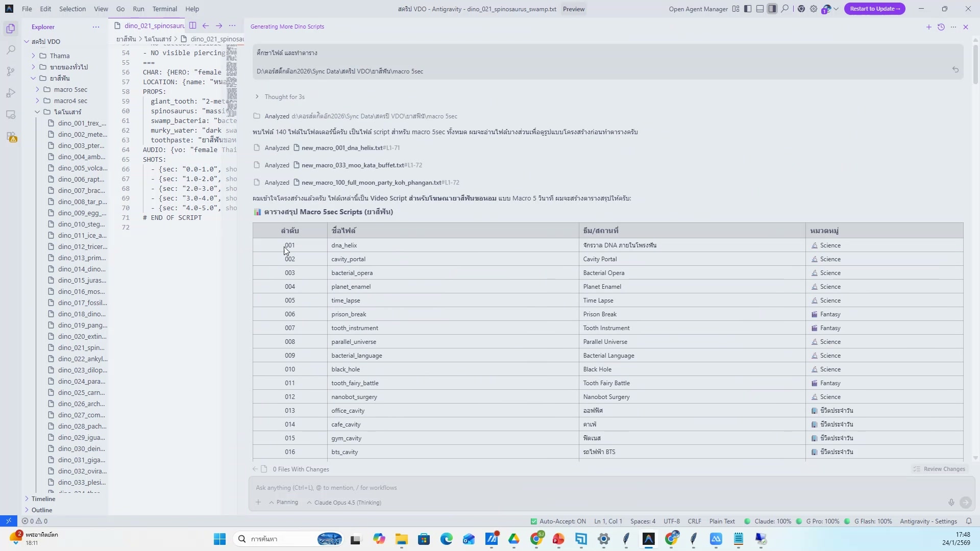
Task: Open the Terminal menu
Action: point(164,9)
